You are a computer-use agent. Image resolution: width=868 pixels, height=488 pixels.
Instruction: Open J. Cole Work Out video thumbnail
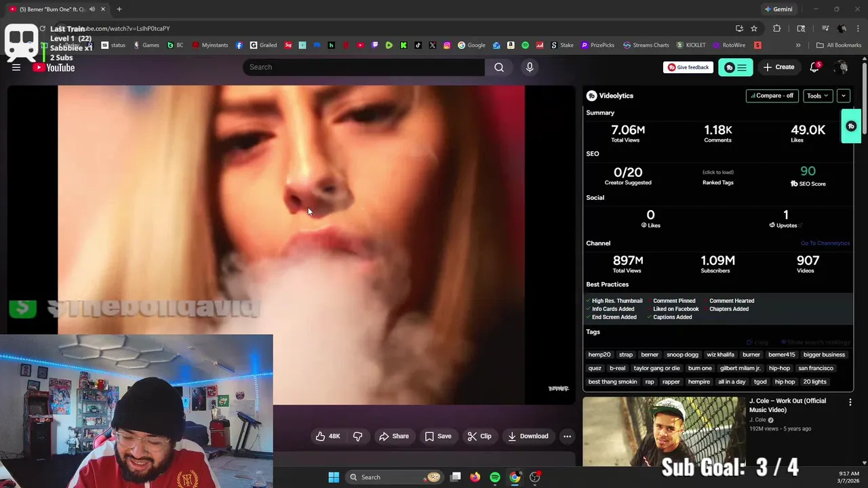click(x=663, y=431)
